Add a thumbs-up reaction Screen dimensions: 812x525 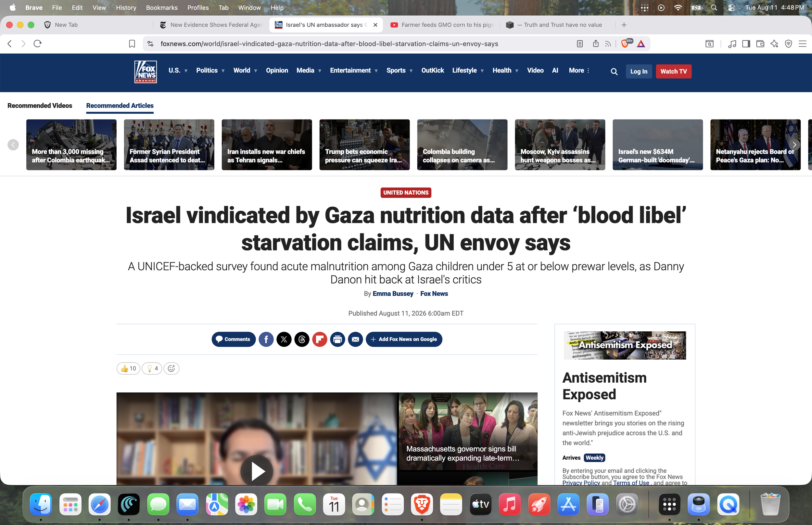pyautogui.click(x=129, y=368)
